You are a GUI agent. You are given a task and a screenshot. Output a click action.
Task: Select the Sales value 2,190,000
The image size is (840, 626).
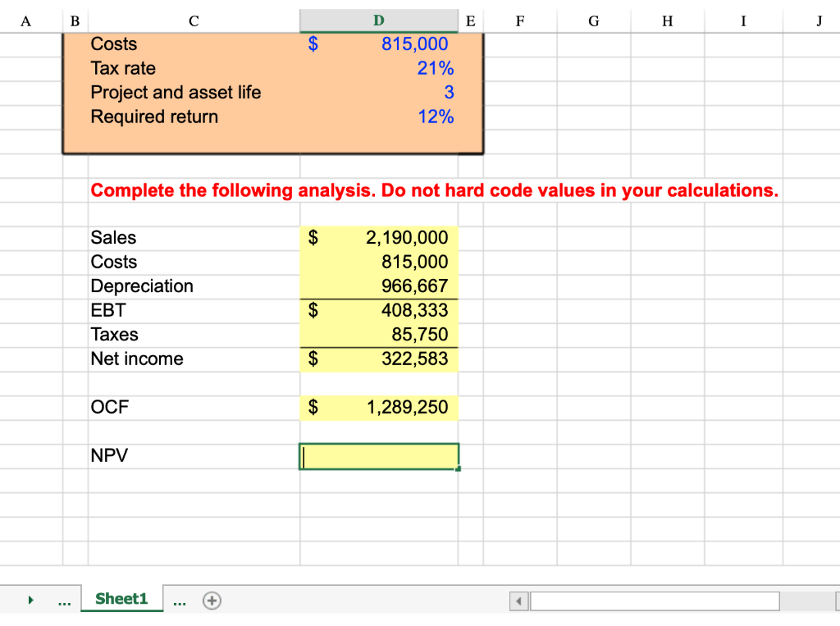[x=379, y=237]
